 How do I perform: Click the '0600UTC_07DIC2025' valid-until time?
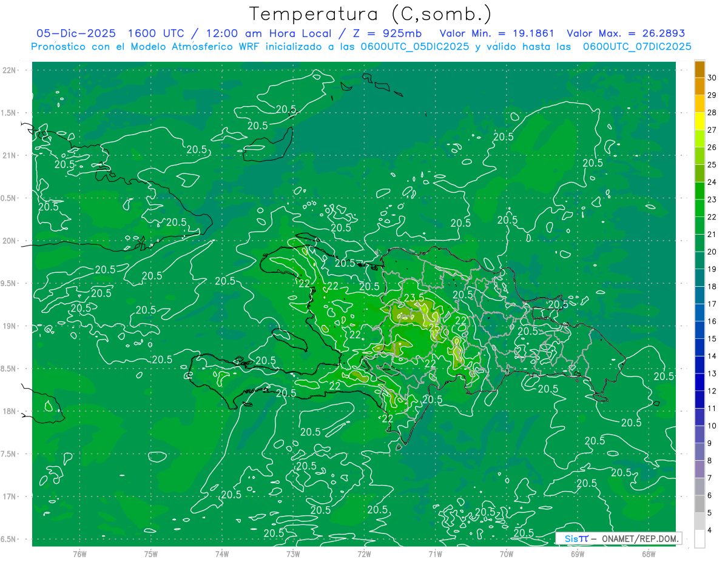tap(637, 47)
